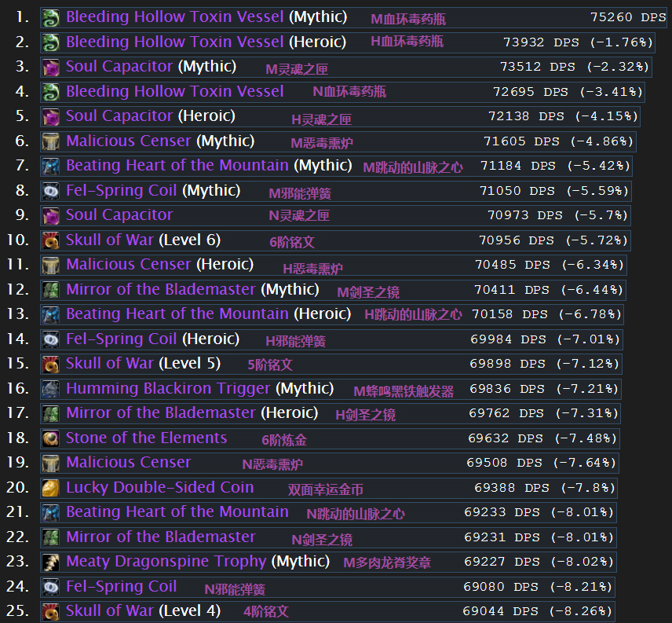Click the Fel-Spring Coil (Mythic) icon

coord(50,191)
